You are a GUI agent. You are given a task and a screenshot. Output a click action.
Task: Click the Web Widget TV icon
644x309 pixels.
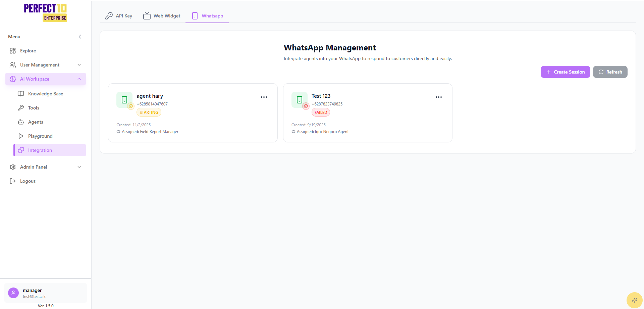(x=147, y=16)
